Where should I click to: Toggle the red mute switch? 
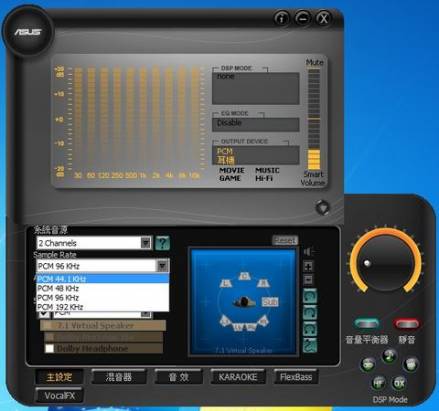point(407,323)
